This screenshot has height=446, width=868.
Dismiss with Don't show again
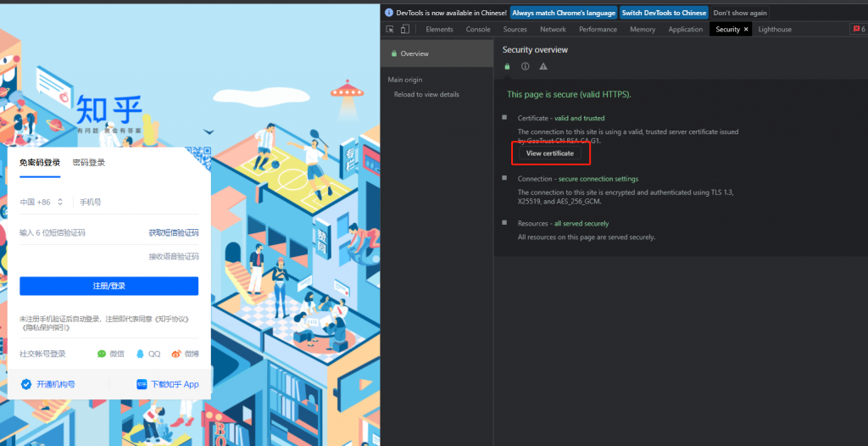point(739,13)
